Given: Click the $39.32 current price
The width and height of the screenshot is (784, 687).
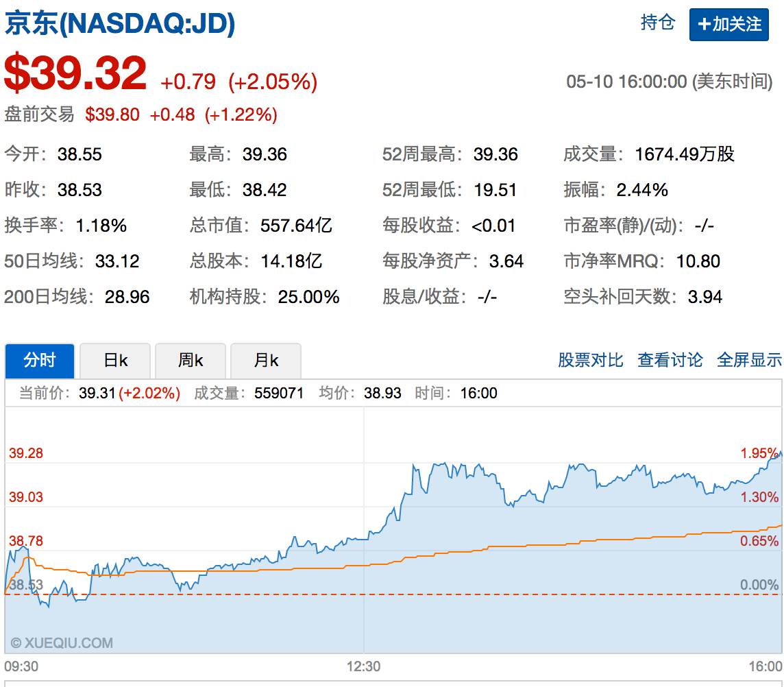Looking at the screenshot, I should (x=75, y=73).
